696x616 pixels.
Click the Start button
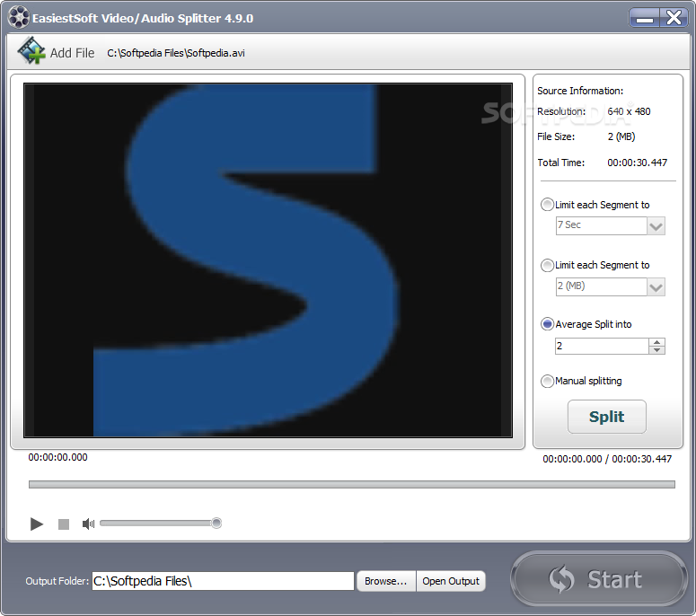(599, 578)
